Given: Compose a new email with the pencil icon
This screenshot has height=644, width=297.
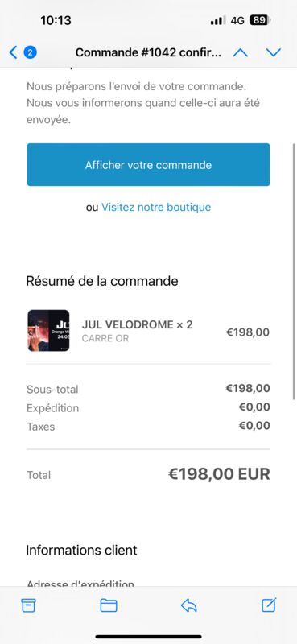Looking at the screenshot, I should tap(269, 605).
